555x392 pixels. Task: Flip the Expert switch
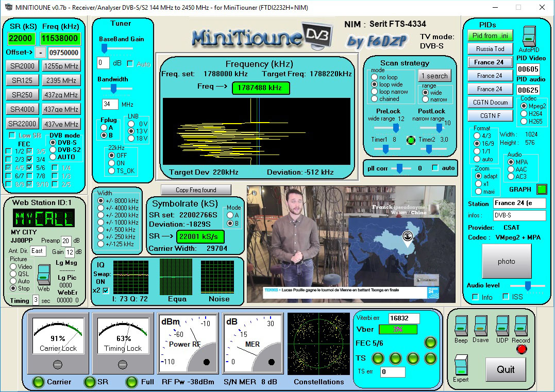(x=461, y=365)
